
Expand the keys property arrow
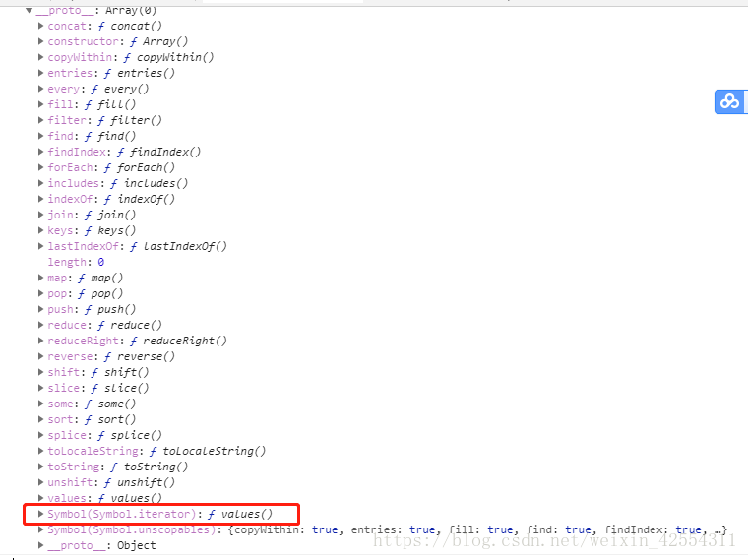(x=41, y=230)
